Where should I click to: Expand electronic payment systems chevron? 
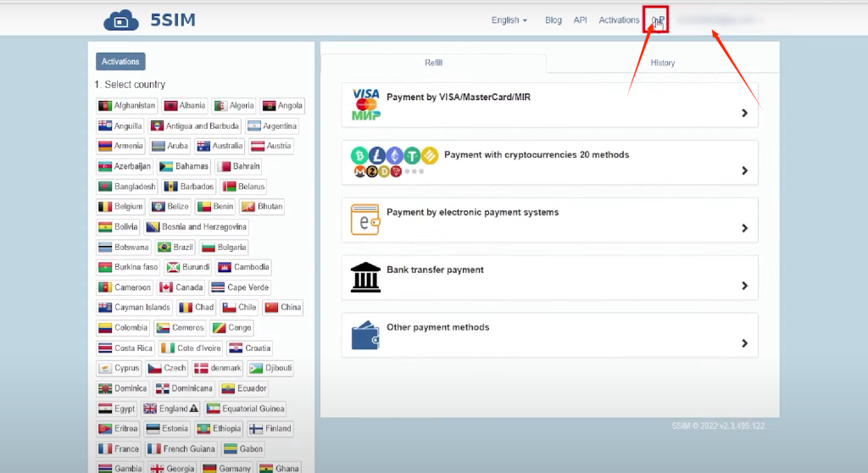(x=744, y=228)
